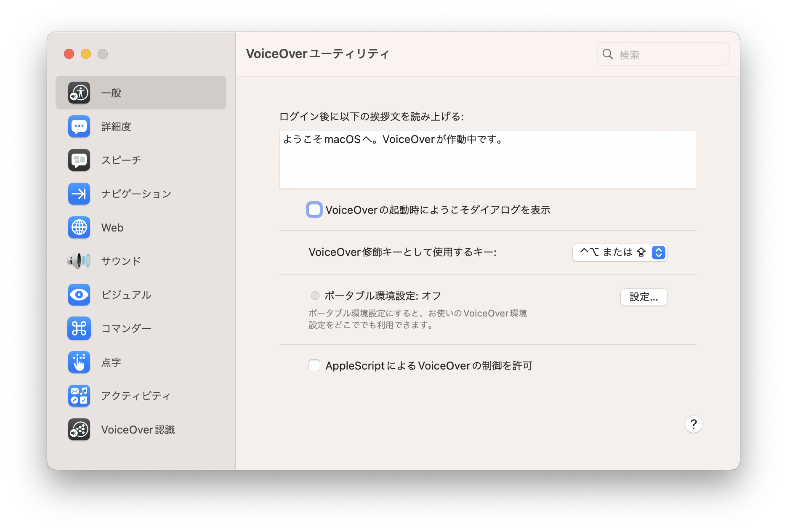Select the コマンダー command-key icon

[x=79, y=328]
